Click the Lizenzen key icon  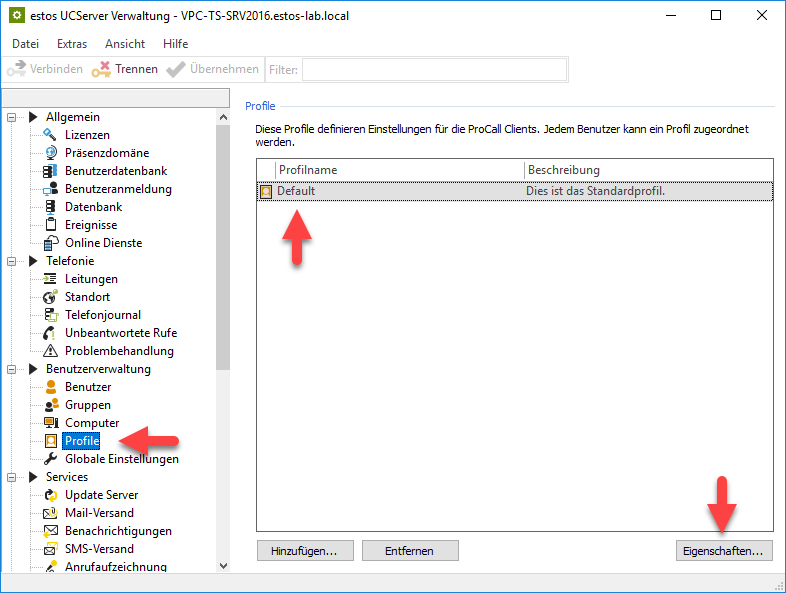point(51,135)
